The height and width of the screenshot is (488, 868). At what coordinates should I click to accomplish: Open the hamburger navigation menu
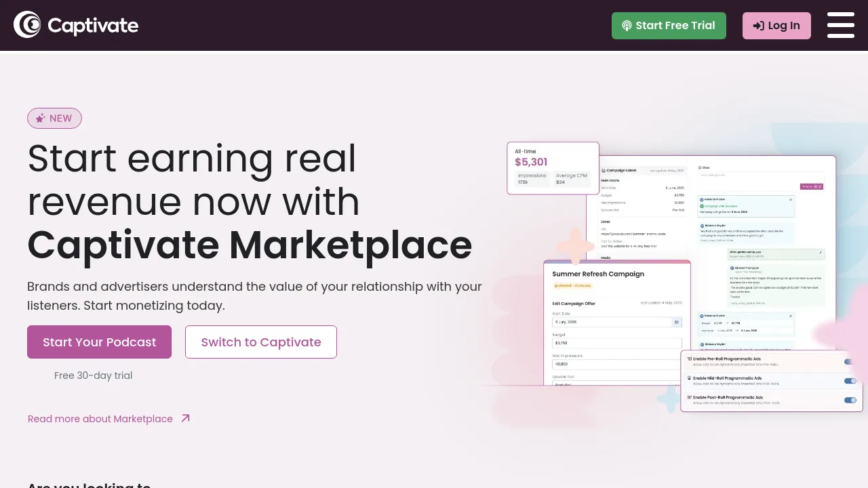841,25
